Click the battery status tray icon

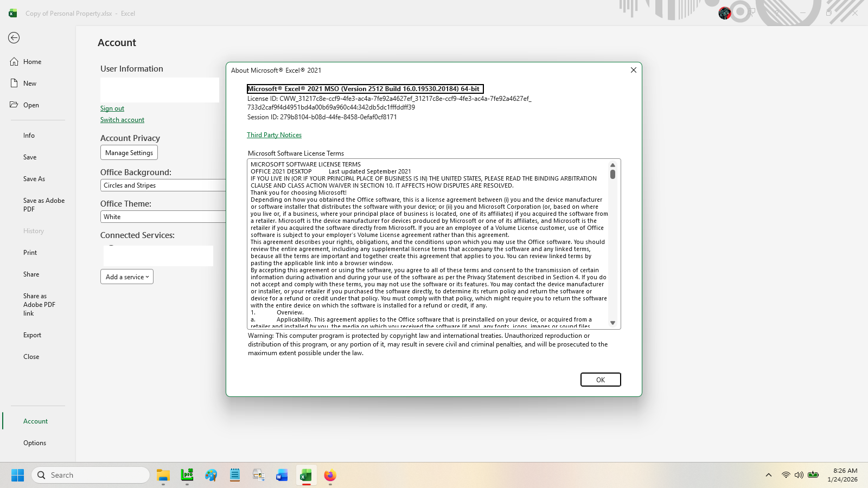813,475
